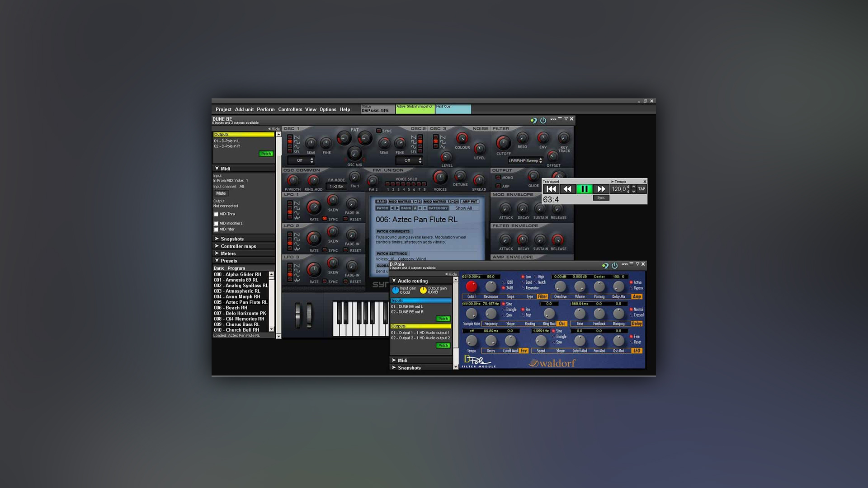Viewport: 868px width, 488px height.
Task: Click the blue Input gain knob in Audio routing
Action: 396,290
